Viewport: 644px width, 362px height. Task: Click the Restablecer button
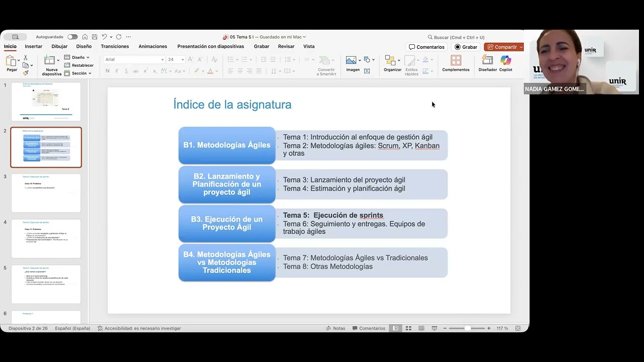coord(78,65)
